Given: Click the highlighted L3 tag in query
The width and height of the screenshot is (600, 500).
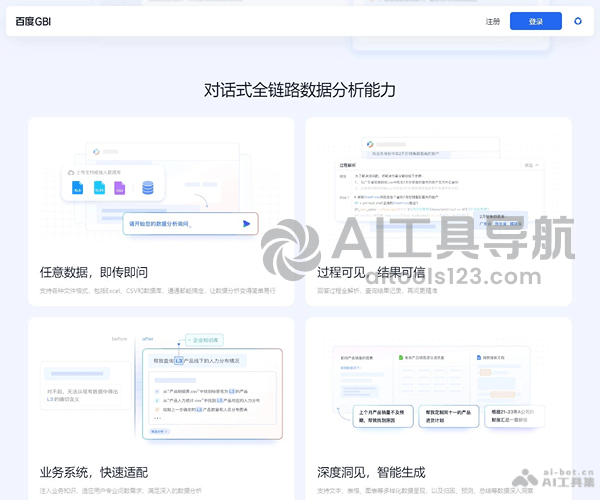Looking at the screenshot, I should [179, 360].
